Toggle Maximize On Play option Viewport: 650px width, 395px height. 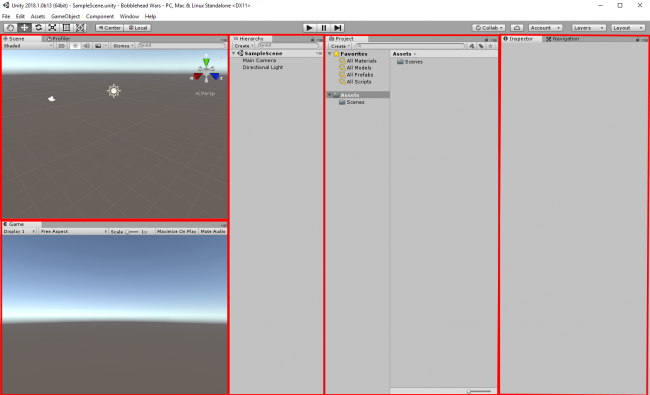pyautogui.click(x=177, y=231)
